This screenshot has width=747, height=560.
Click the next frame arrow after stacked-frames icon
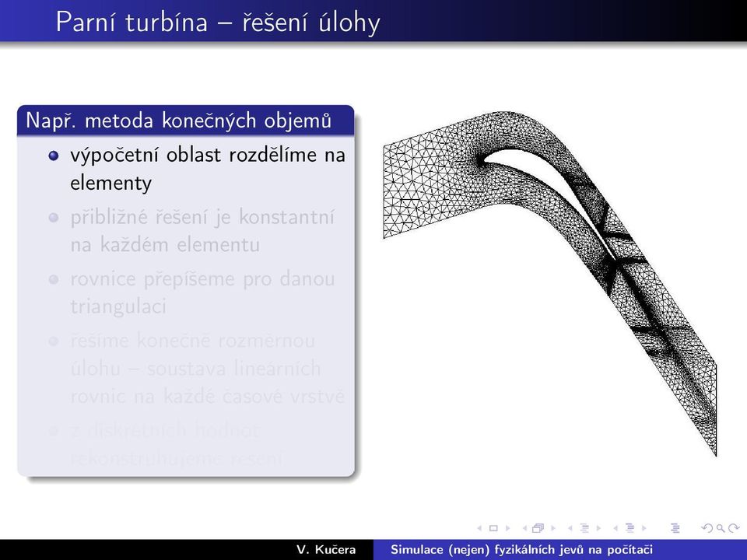pyautogui.click(x=553, y=528)
